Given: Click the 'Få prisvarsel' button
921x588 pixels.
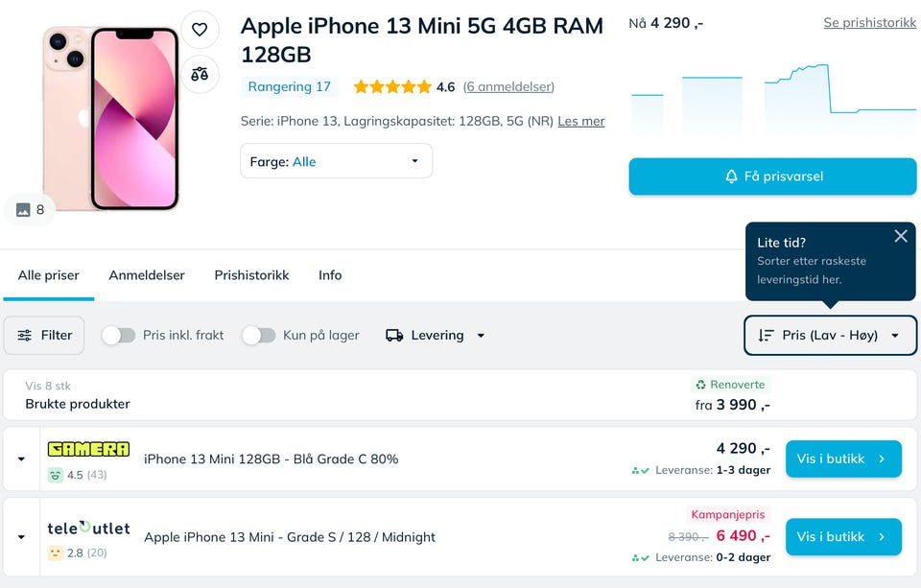Looking at the screenshot, I should [772, 176].
